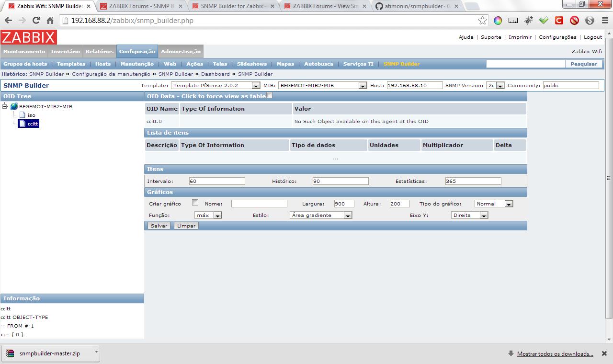Click the graph Nome input field
This screenshot has width=613, height=364.
pyautogui.click(x=259, y=204)
